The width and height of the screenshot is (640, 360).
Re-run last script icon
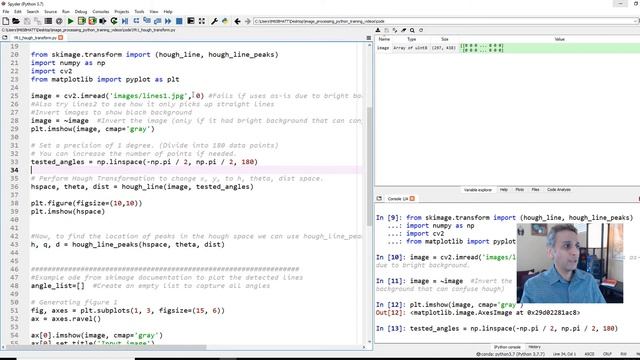(114, 21)
